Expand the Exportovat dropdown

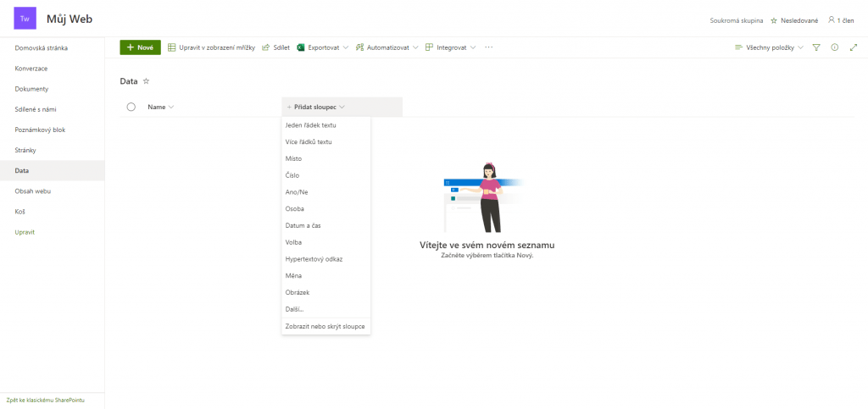(323, 47)
